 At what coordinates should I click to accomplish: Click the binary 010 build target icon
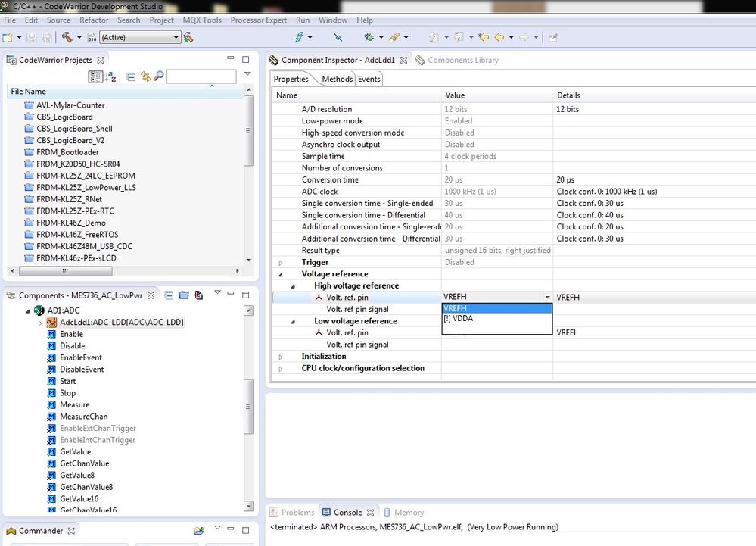[x=92, y=37]
